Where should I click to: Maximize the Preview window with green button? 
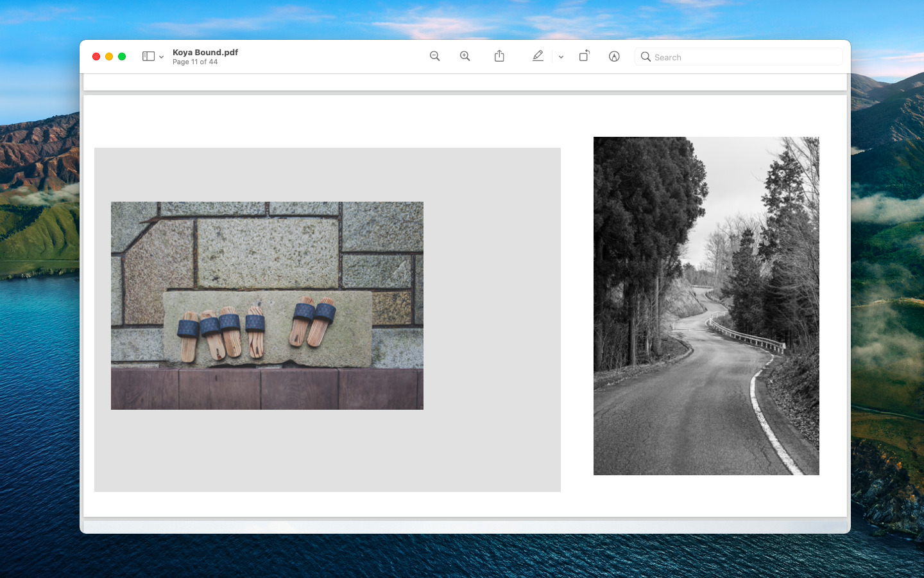tap(122, 57)
